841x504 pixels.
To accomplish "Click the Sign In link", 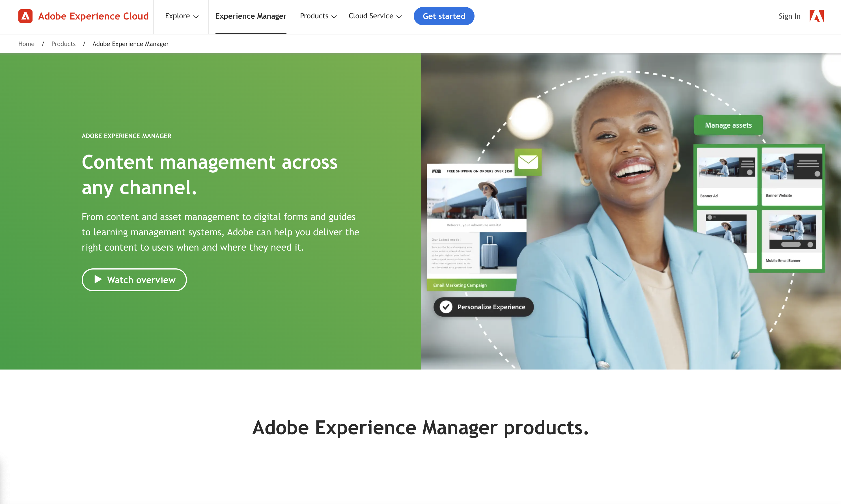I will tap(789, 16).
